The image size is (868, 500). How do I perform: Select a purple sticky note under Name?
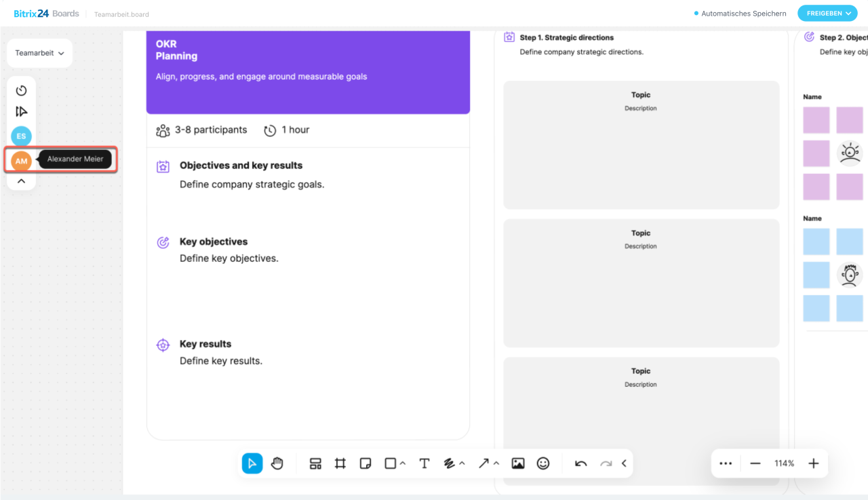[x=816, y=120]
